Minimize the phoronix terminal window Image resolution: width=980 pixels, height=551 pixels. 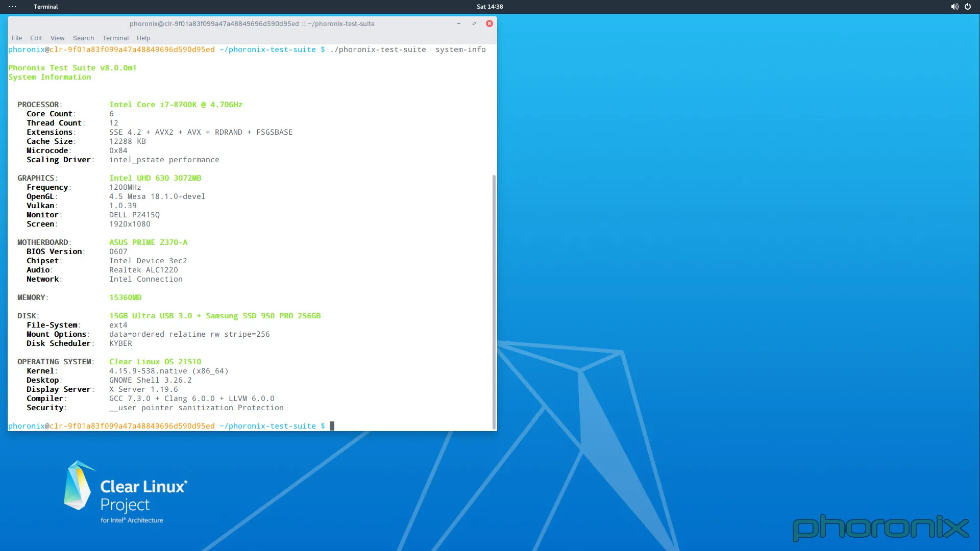coord(458,23)
